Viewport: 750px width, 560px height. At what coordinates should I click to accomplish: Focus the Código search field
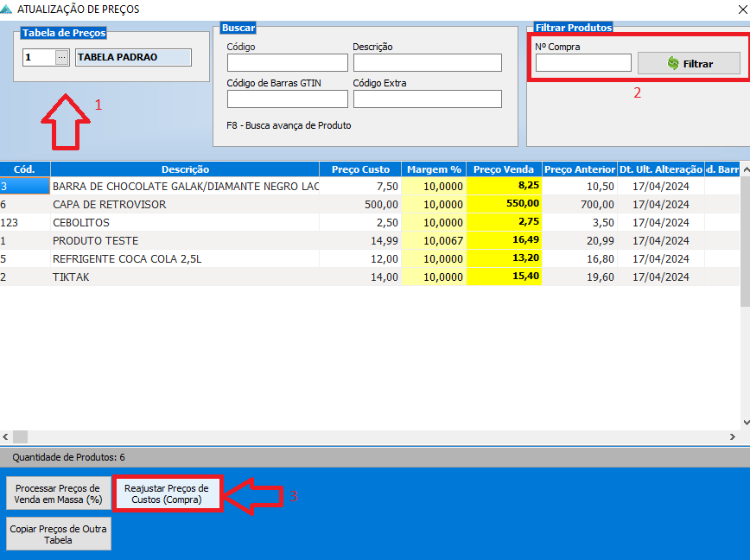click(287, 62)
